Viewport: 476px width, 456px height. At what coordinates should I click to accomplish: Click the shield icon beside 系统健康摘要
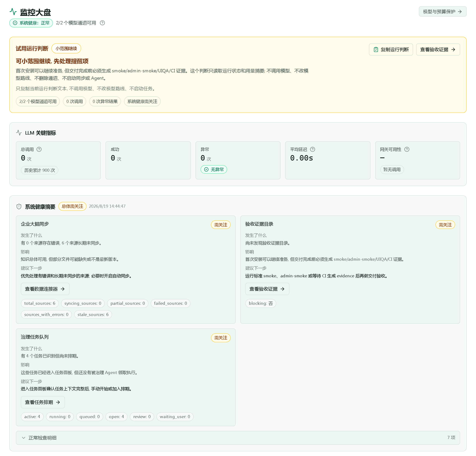19,207
